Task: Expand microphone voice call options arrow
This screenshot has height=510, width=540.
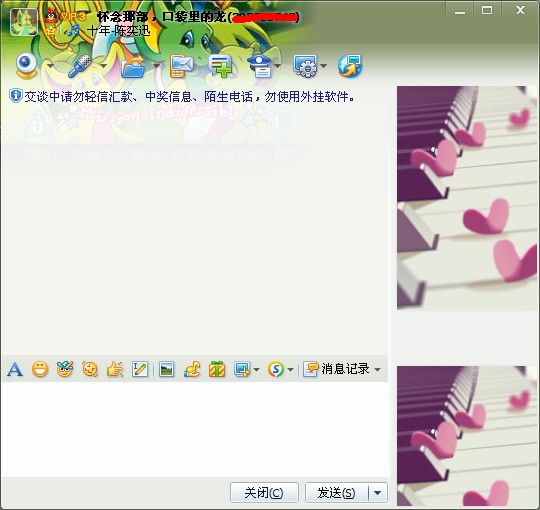Action: pyautogui.click(x=103, y=65)
